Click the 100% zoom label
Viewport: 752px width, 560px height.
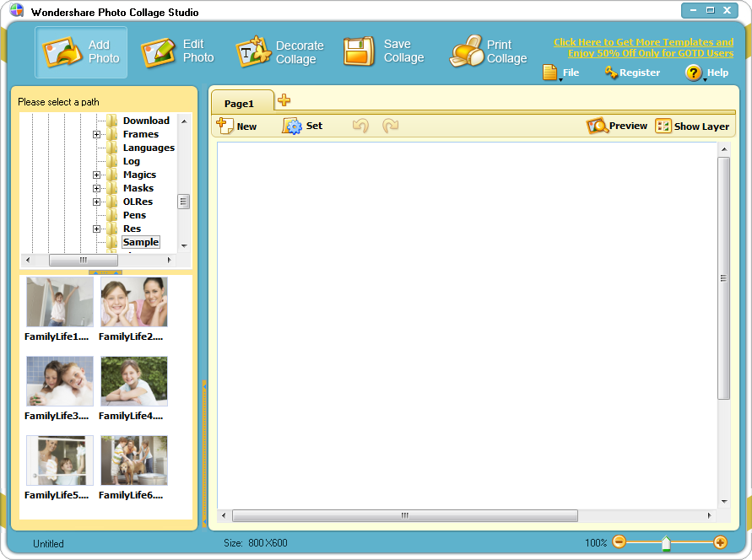[596, 543]
